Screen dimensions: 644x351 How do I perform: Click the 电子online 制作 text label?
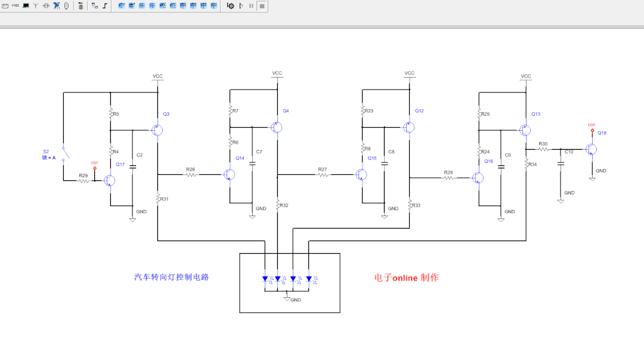[x=405, y=278]
